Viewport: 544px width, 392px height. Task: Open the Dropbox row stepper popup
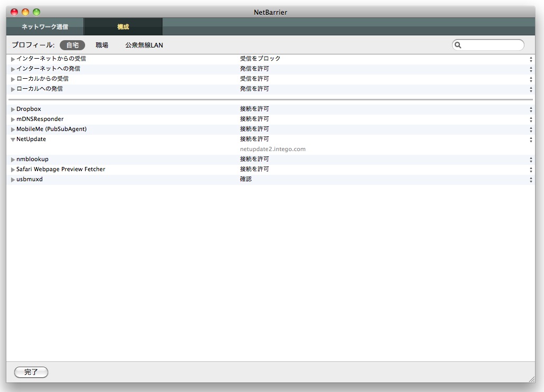click(531, 109)
